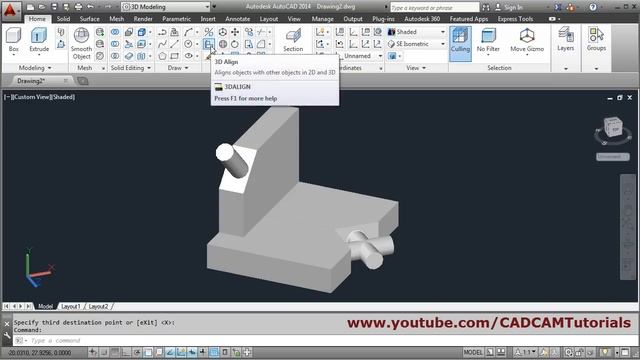Toggle Polar Tracking in the status bar
This screenshot has width=640, height=360.
coord(137,352)
